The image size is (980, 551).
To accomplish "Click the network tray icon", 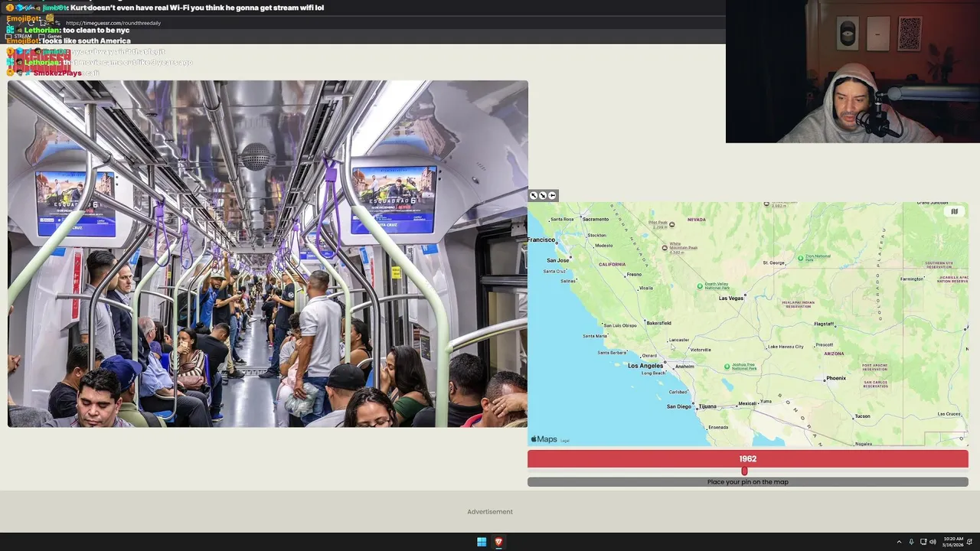I will pos(923,542).
